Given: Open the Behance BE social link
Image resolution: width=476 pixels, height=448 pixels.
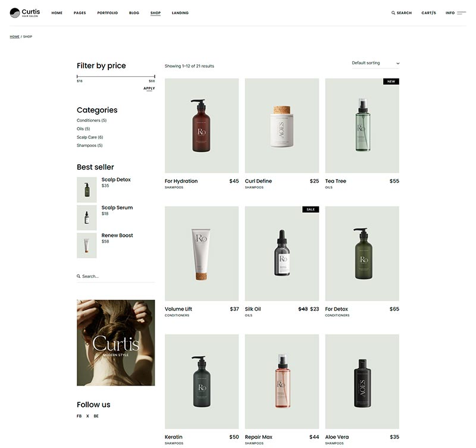Looking at the screenshot, I should tap(96, 416).
